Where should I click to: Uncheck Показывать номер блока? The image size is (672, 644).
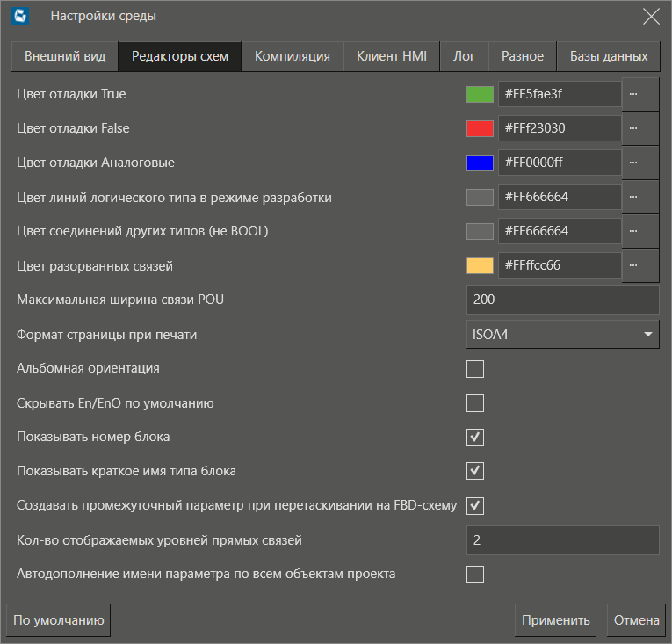[475, 438]
